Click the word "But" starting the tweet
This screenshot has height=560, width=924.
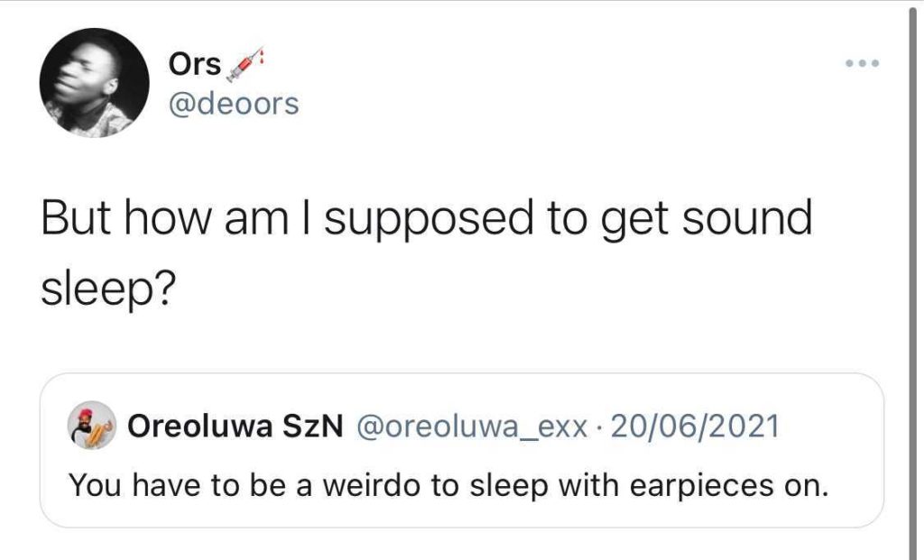74,219
